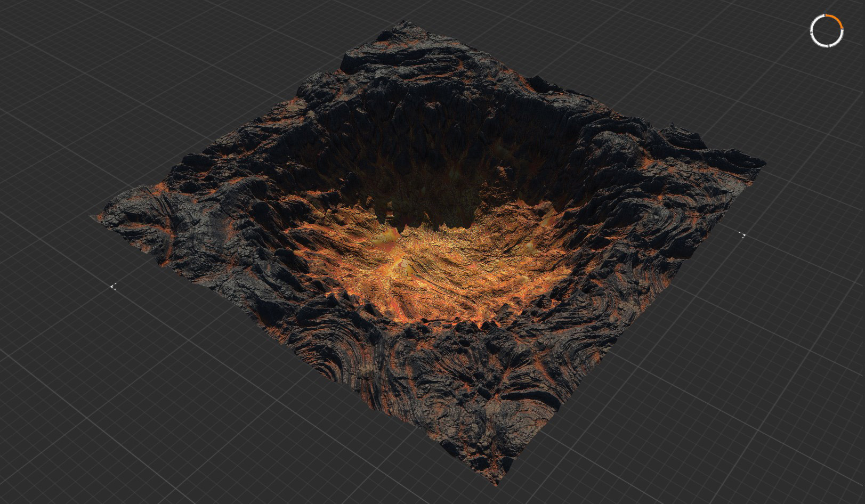Click the center of the circular view ring
865x504 pixels.
(827, 31)
